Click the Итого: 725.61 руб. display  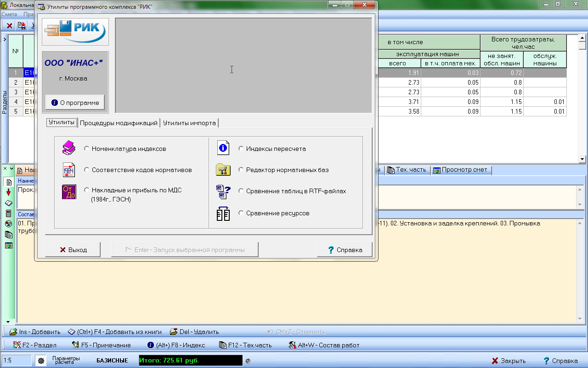pos(190,361)
